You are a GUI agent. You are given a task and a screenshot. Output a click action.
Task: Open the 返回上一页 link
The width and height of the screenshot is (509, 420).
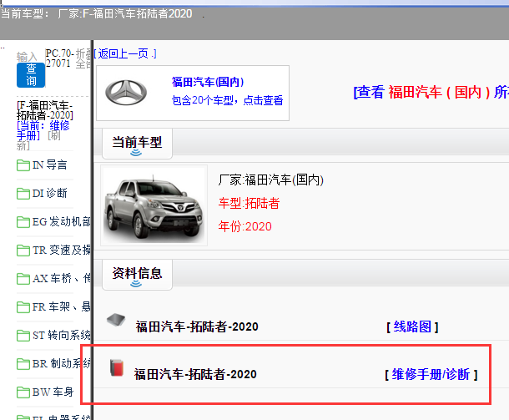click(x=125, y=53)
